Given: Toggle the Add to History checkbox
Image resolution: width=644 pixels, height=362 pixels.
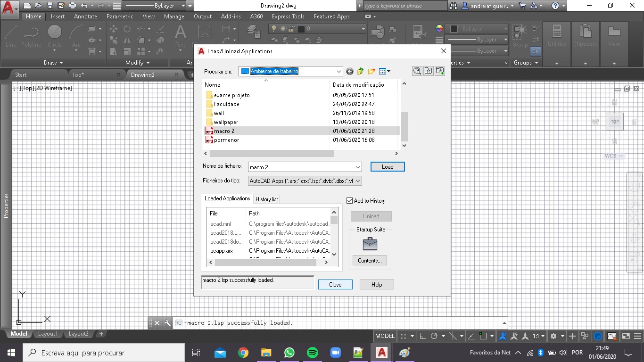Looking at the screenshot, I should pos(349,200).
